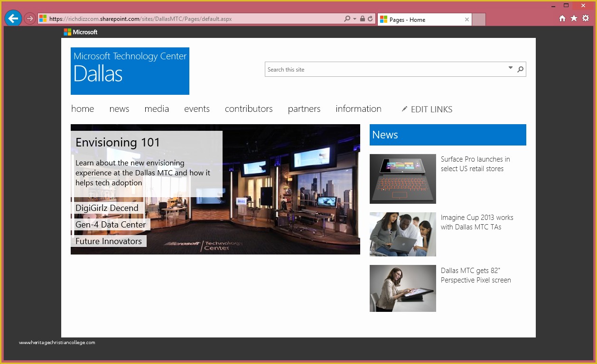Screen dimensions: 597x364
Task: Click the address bar search magnifier icon
Action: click(347, 19)
